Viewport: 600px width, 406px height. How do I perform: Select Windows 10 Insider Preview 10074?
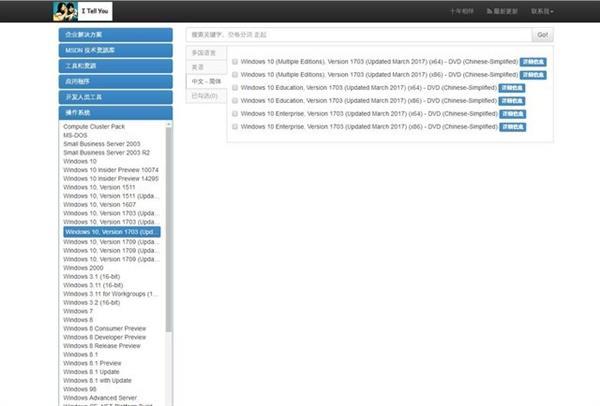point(111,170)
